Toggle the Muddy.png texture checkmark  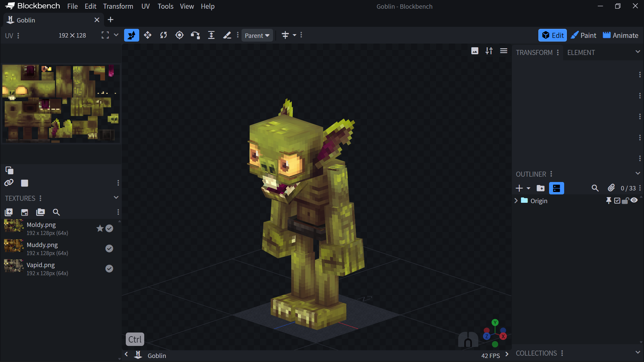pyautogui.click(x=109, y=248)
